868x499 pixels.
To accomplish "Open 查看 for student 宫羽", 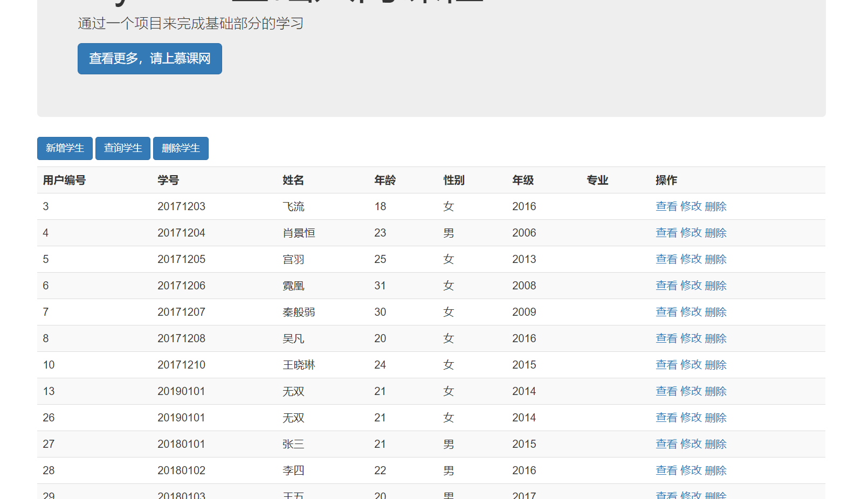I will [666, 259].
